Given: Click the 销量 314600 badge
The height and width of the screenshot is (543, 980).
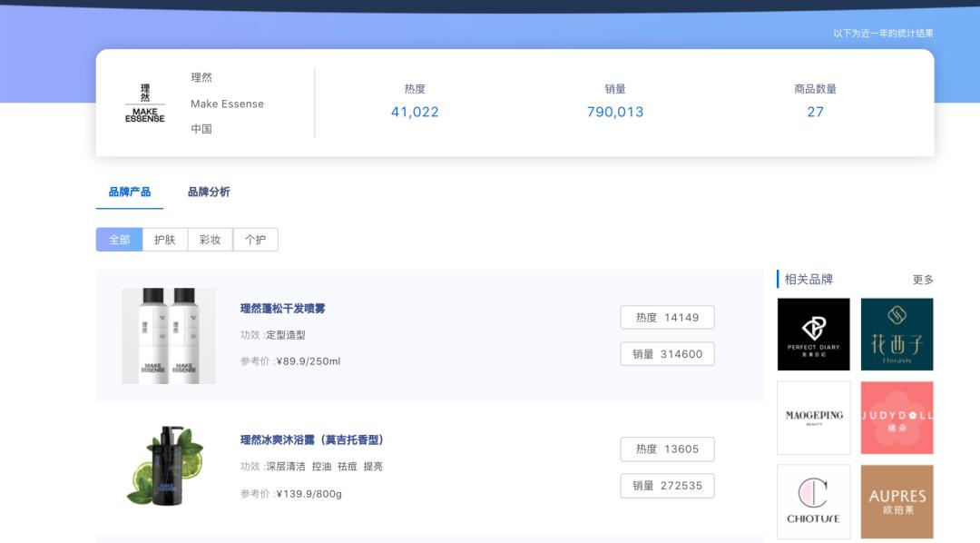Looking at the screenshot, I should (x=667, y=354).
